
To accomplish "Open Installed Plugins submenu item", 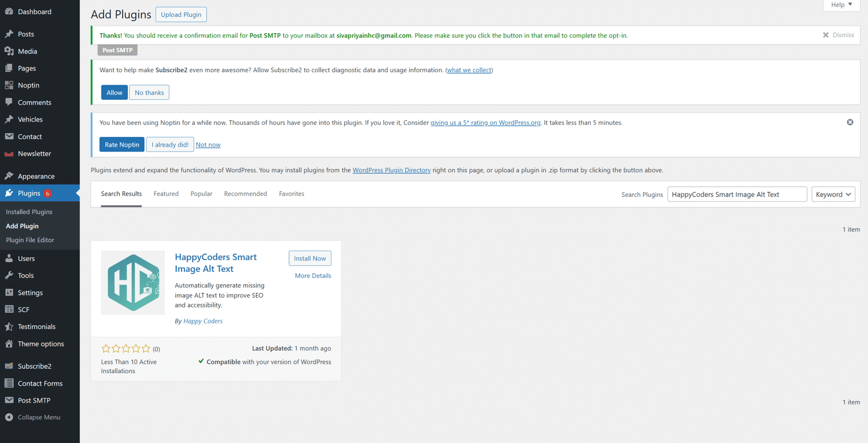I will [x=29, y=212].
